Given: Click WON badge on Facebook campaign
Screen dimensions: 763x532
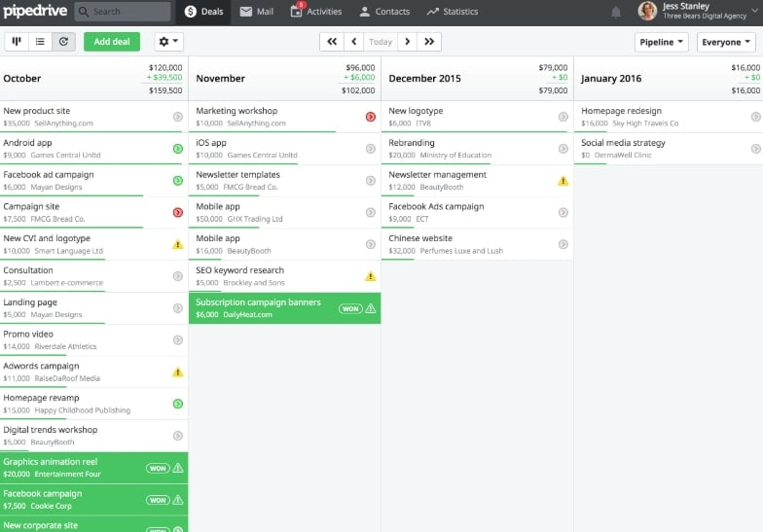Looking at the screenshot, I should tap(158, 500).
